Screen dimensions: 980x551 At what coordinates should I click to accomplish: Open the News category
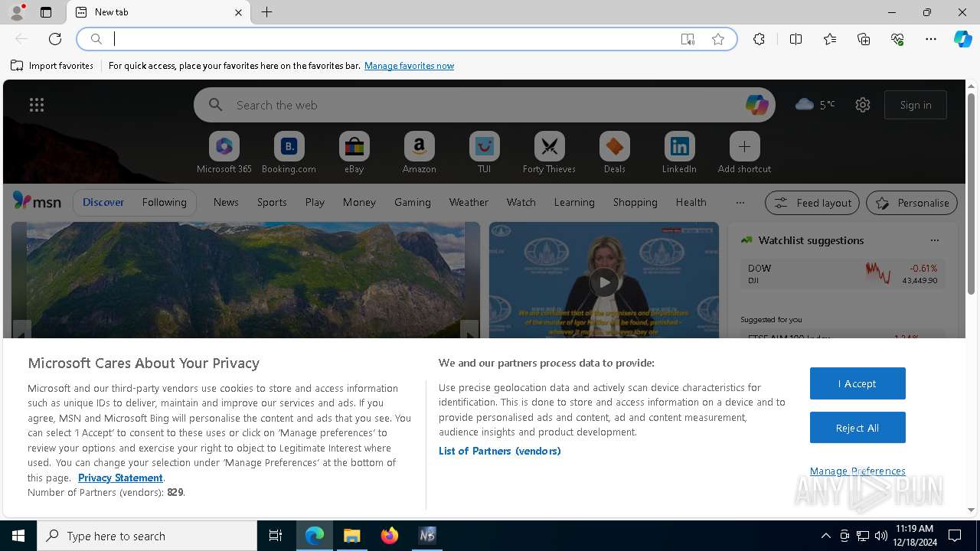coord(226,202)
